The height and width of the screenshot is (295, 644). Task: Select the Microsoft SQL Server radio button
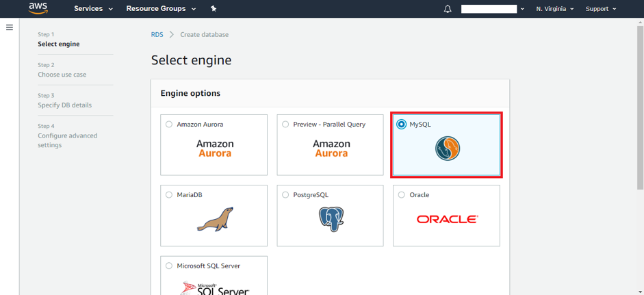pyautogui.click(x=169, y=266)
